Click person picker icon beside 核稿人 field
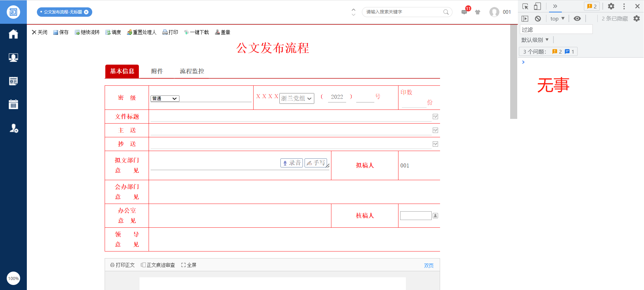Viewport: 644px width, 290px height. (435, 216)
